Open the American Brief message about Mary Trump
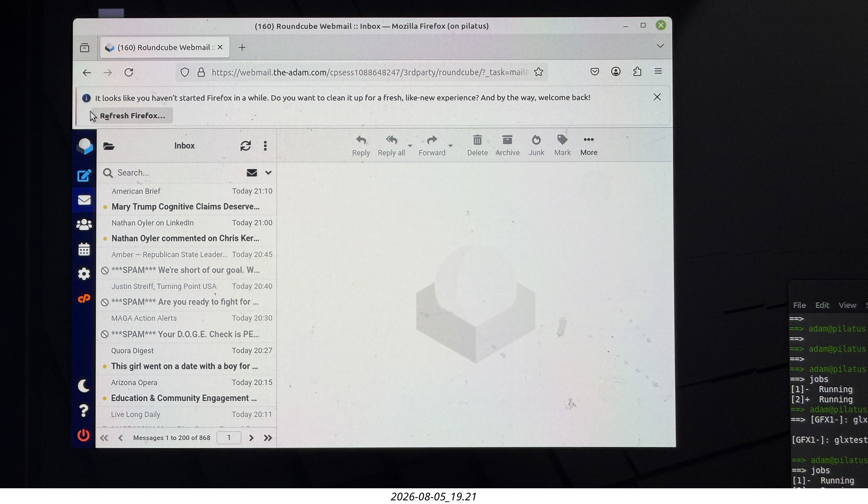Image resolution: width=868 pixels, height=504 pixels. pyautogui.click(x=186, y=199)
